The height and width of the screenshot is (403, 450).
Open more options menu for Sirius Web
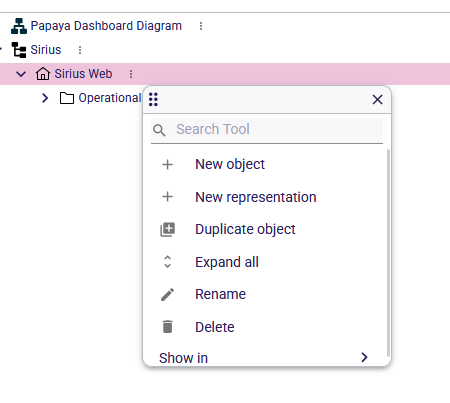click(131, 74)
